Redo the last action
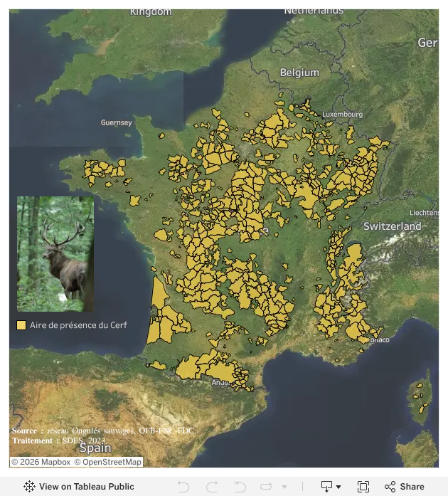448x496 pixels. click(x=212, y=487)
